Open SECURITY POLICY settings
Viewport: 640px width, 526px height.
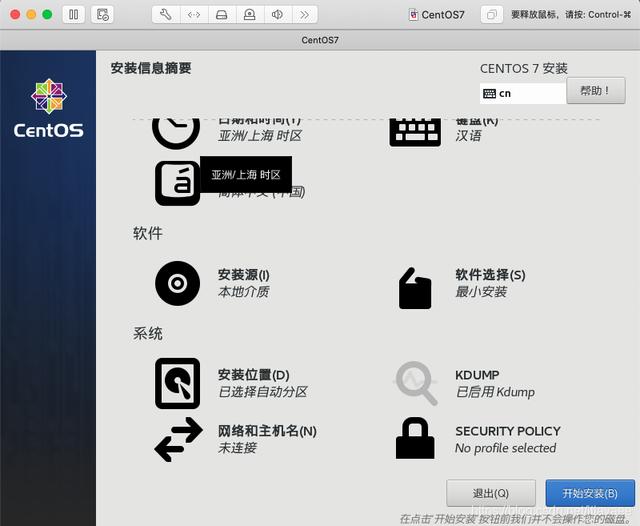pyautogui.click(x=508, y=431)
